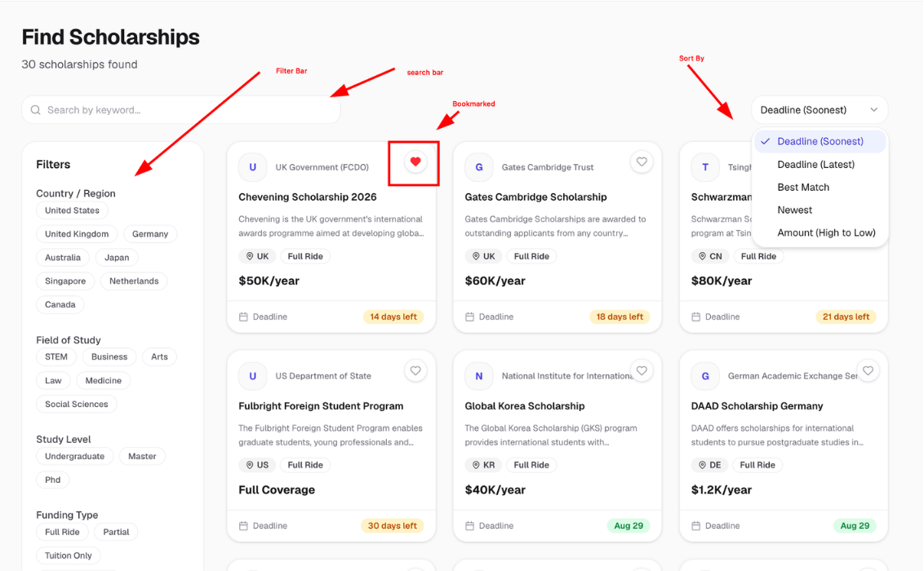
Task: Open the Deadline (Soonest) sort dropdown
Action: (819, 110)
